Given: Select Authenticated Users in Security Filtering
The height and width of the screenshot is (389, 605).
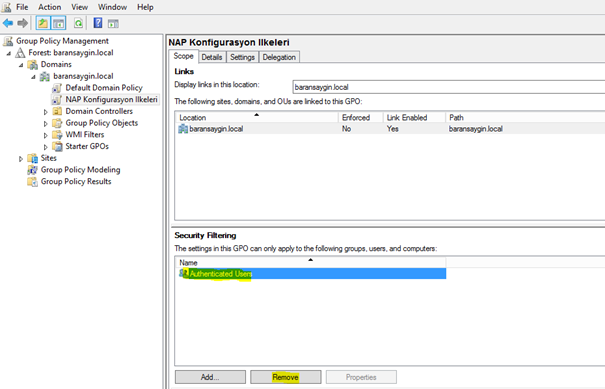Looking at the screenshot, I should (311, 274).
